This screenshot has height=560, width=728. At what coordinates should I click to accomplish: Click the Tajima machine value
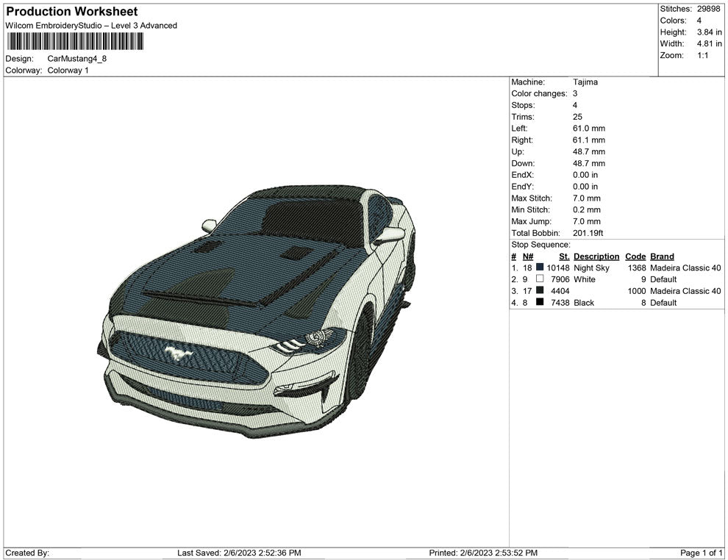coord(585,82)
